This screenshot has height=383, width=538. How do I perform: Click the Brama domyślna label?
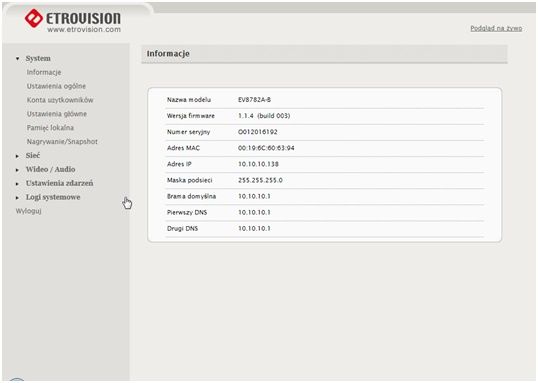click(x=191, y=196)
